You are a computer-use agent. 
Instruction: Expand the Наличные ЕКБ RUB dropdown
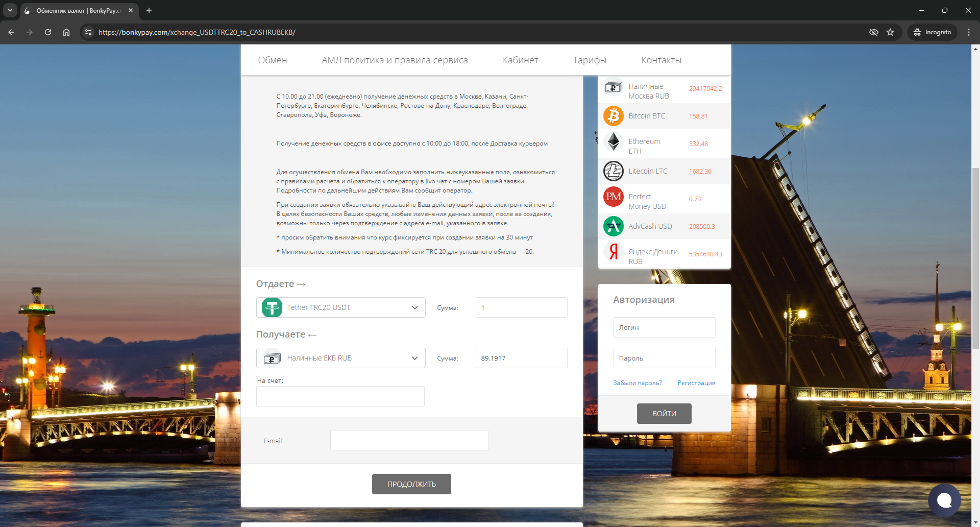pyautogui.click(x=340, y=358)
